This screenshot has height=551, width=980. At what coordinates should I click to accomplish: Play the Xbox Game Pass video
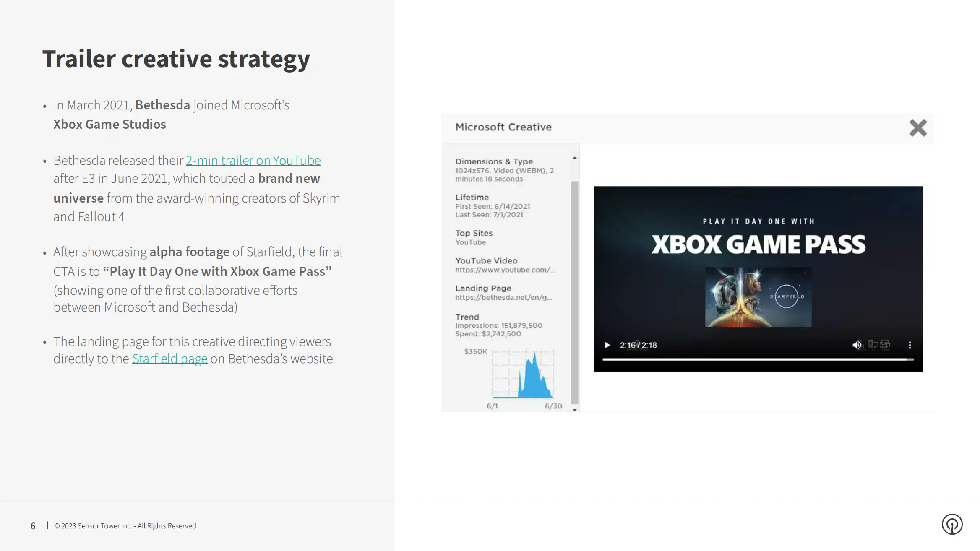pos(607,345)
